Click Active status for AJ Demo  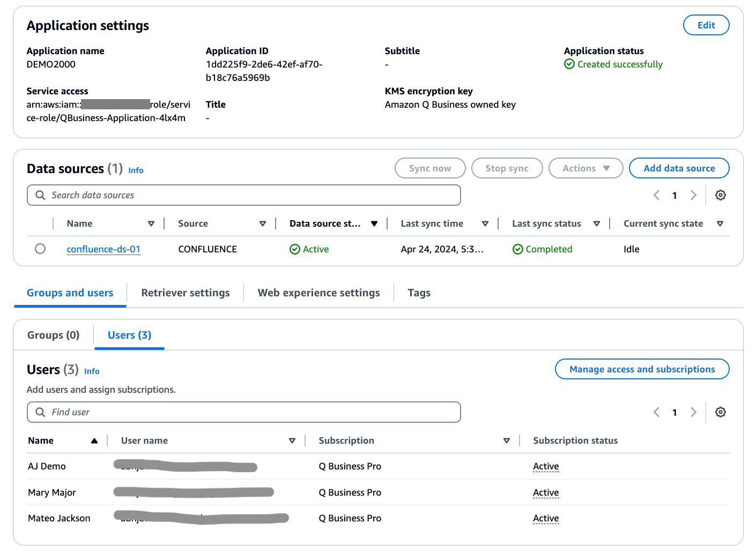coord(546,466)
